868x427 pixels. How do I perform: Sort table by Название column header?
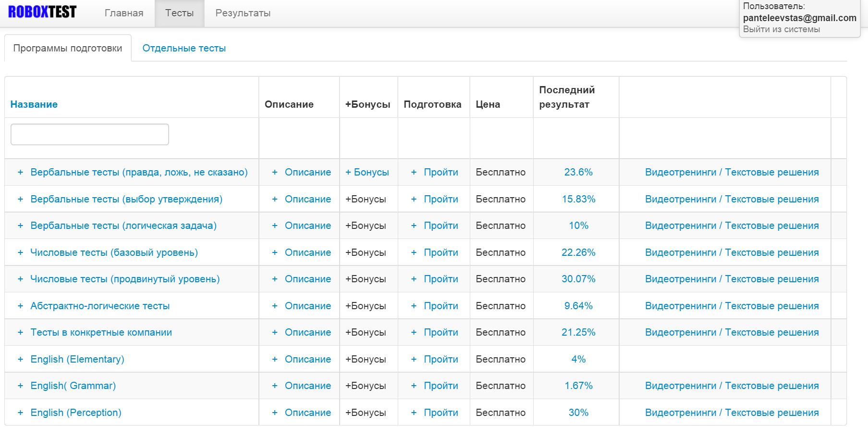pos(34,104)
